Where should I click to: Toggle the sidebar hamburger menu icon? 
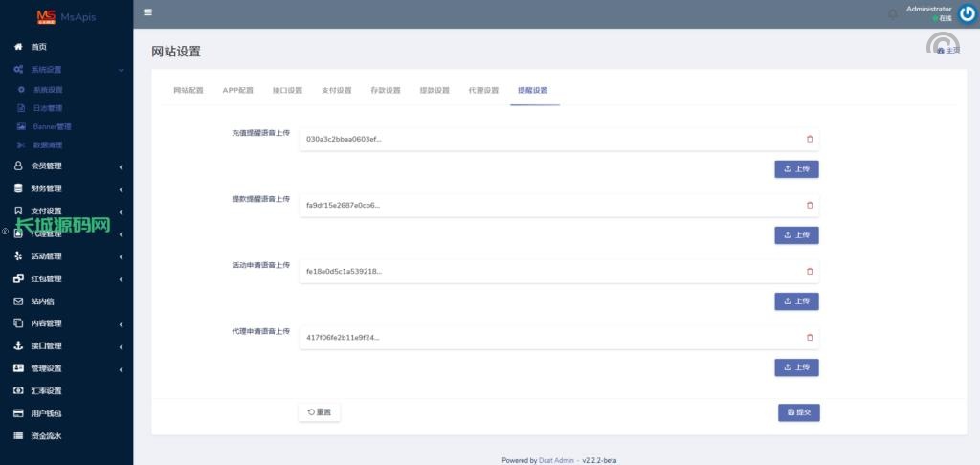pyautogui.click(x=147, y=12)
